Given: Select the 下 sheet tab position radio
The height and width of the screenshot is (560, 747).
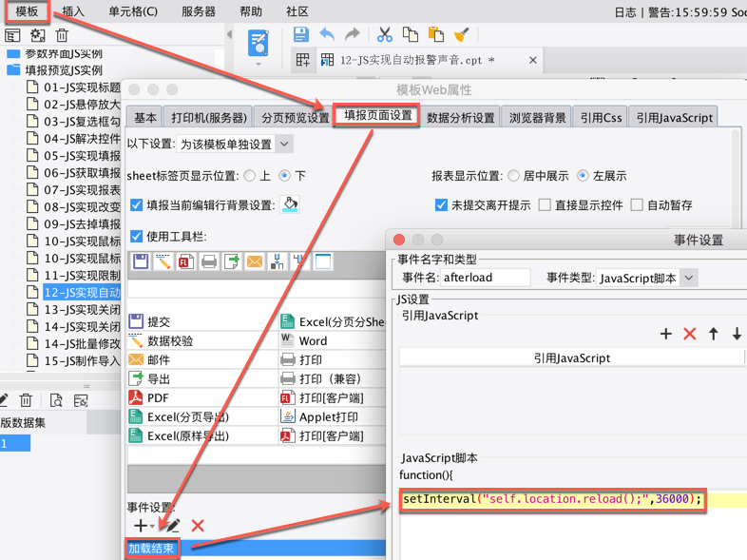Looking at the screenshot, I should point(284,176).
